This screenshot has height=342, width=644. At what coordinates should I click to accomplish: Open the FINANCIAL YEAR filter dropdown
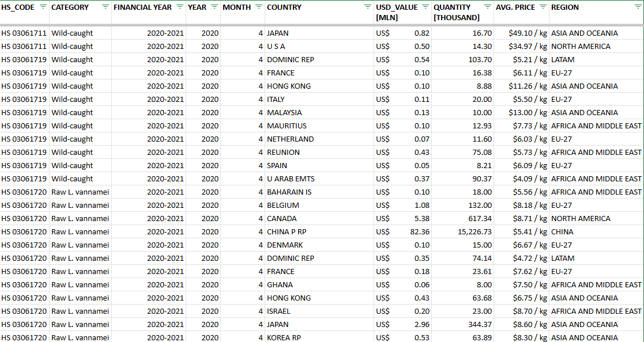click(179, 7)
